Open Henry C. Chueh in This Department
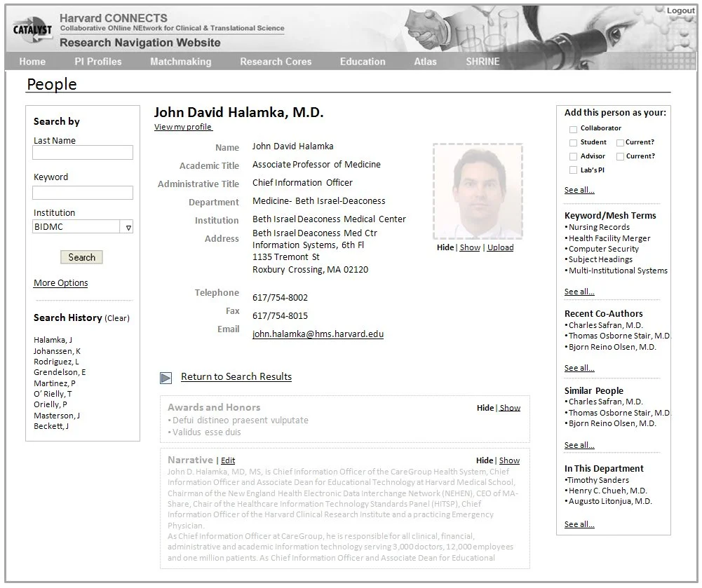The height and width of the screenshot is (588, 702). [x=607, y=491]
